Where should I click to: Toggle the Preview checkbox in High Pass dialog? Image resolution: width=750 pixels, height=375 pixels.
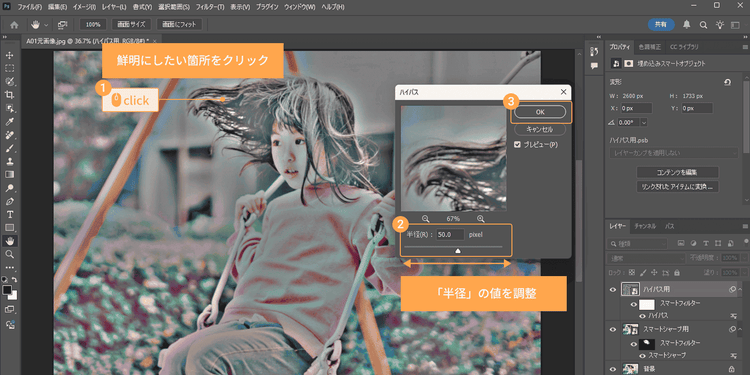(x=517, y=144)
